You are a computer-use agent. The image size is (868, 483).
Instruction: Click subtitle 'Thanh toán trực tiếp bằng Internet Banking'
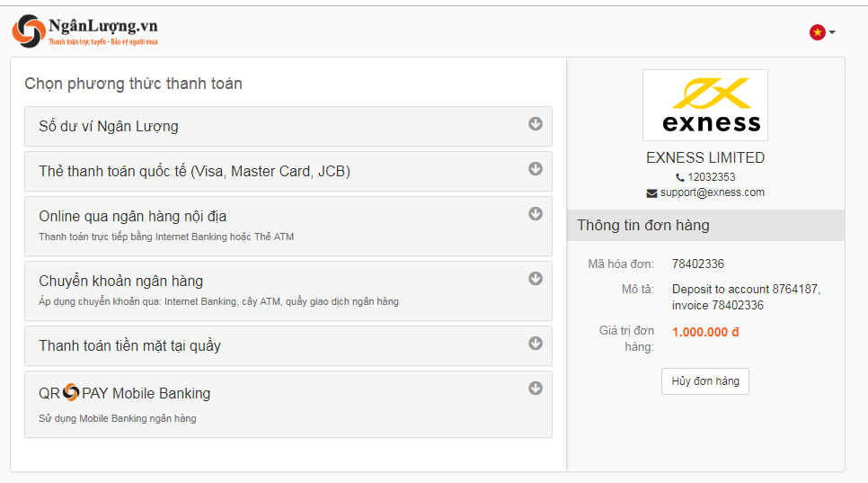(166, 237)
